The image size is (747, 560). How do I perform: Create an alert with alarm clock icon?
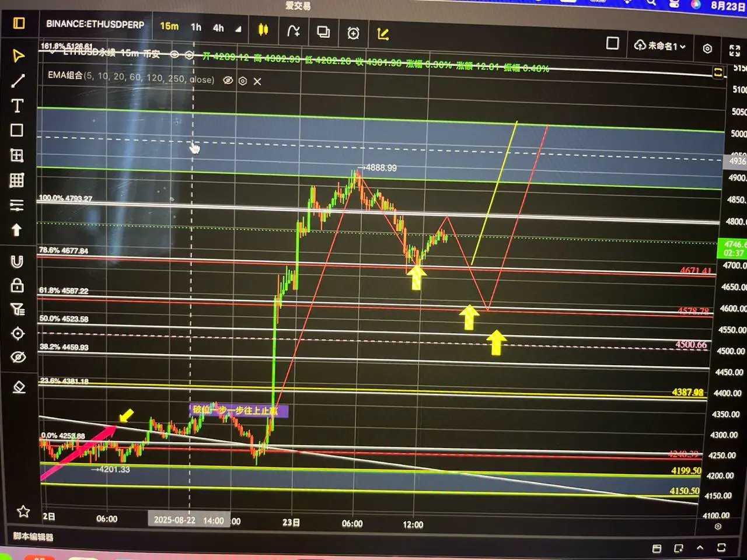click(x=353, y=33)
